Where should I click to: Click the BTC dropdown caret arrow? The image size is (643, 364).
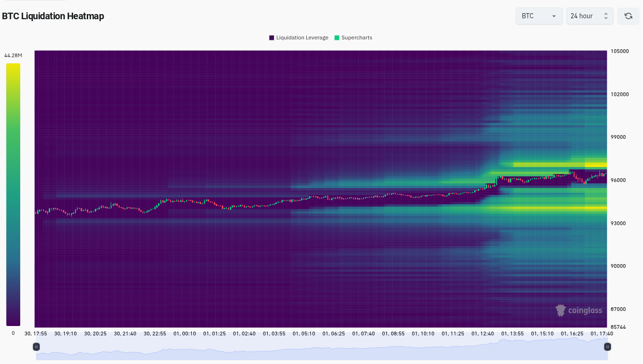[554, 16]
